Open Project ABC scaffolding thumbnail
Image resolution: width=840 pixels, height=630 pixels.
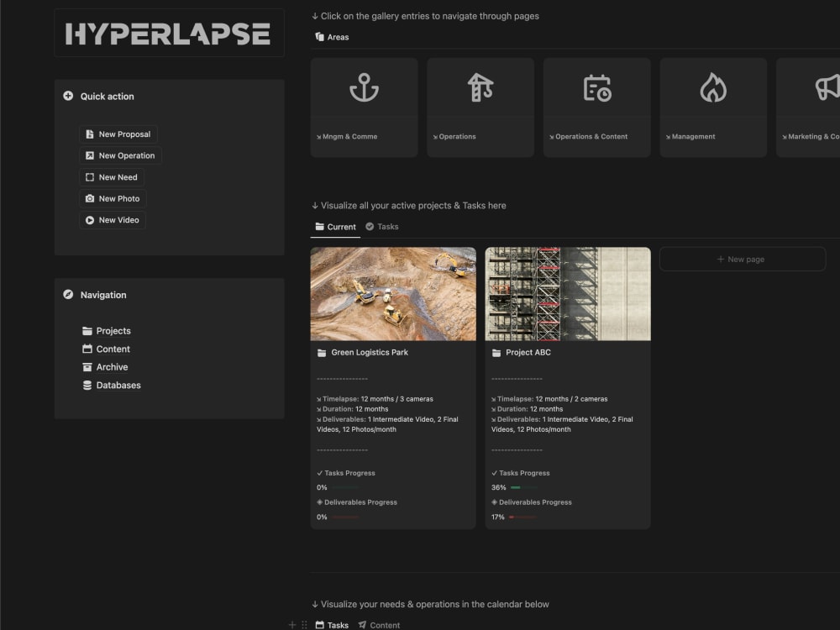coord(568,293)
